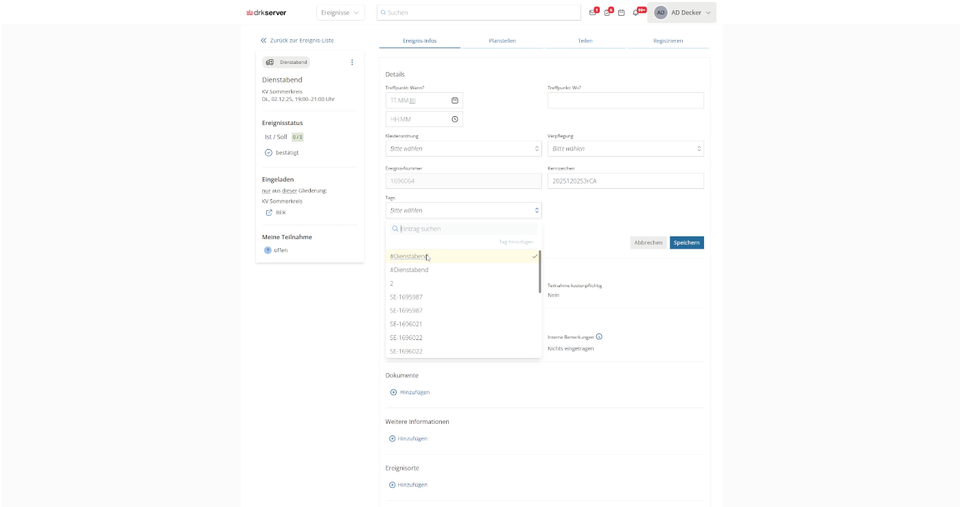Screen dimensions: 960x507
Task: Open the notifications bell icon
Action: pos(637,13)
